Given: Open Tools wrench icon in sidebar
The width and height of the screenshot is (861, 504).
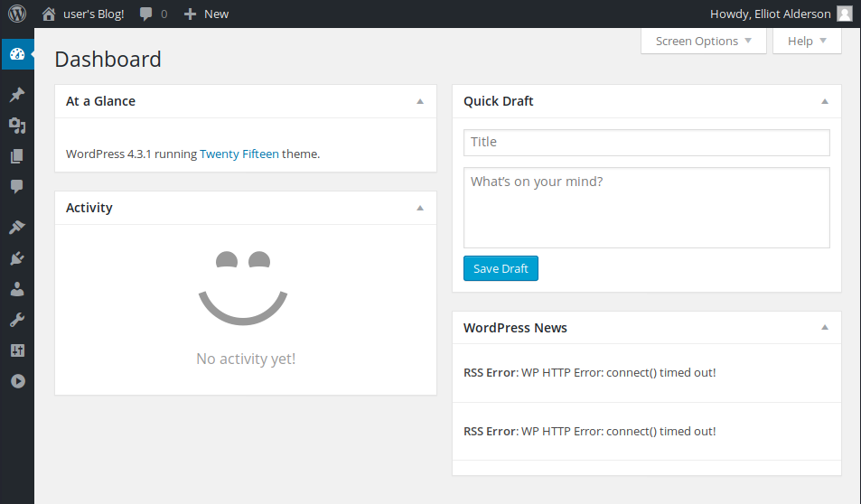Looking at the screenshot, I should pyautogui.click(x=16, y=320).
